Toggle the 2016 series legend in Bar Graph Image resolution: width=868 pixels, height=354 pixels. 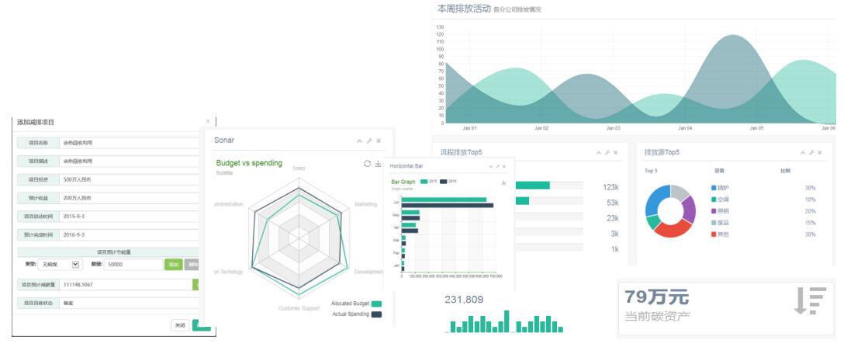(444, 181)
